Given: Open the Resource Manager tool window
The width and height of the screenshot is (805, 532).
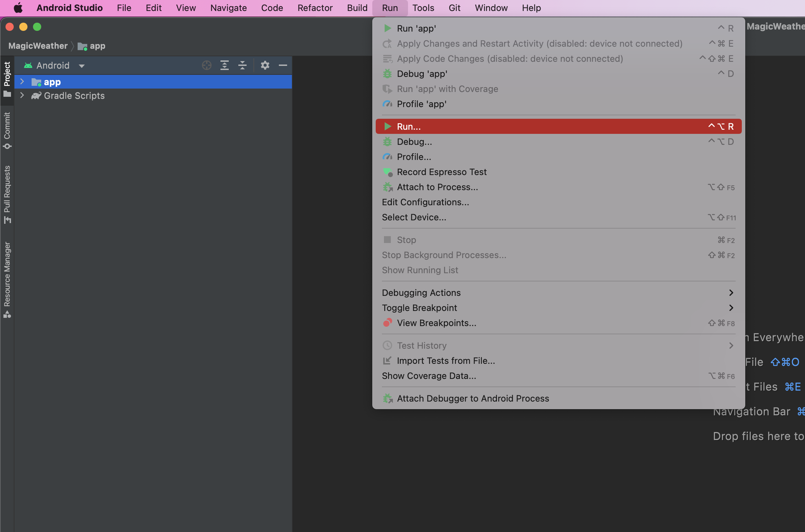Looking at the screenshot, I should (7, 280).
